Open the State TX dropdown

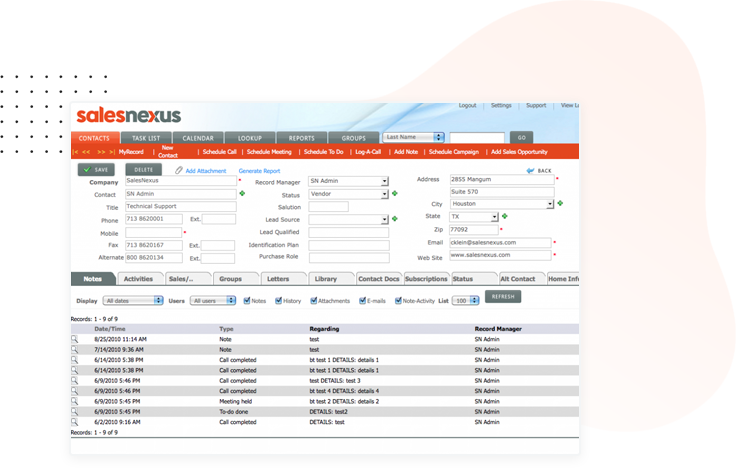474,217
